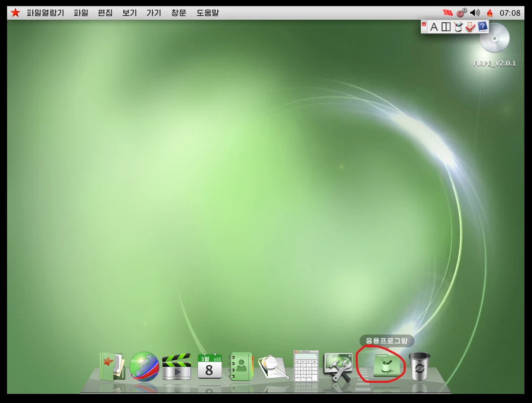Click the clock showing 07:08
This screenshot has width=532, height=403.
[x=510, y=13]
